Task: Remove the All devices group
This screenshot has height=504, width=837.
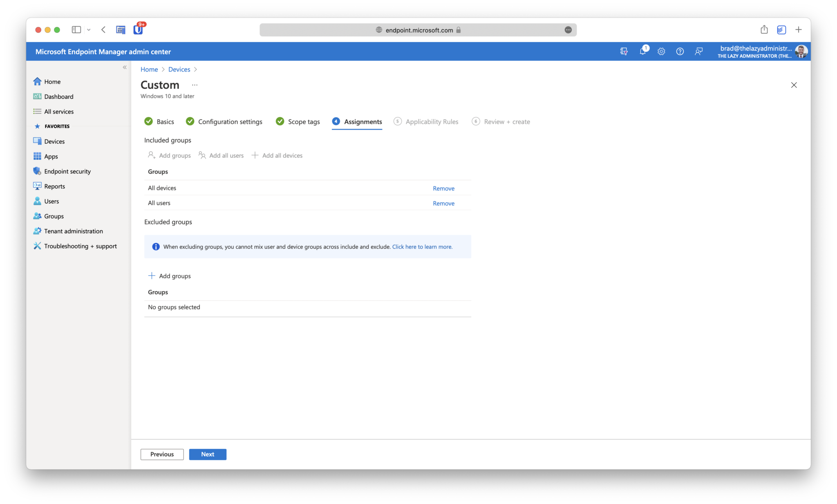Action: click(443, 188)
